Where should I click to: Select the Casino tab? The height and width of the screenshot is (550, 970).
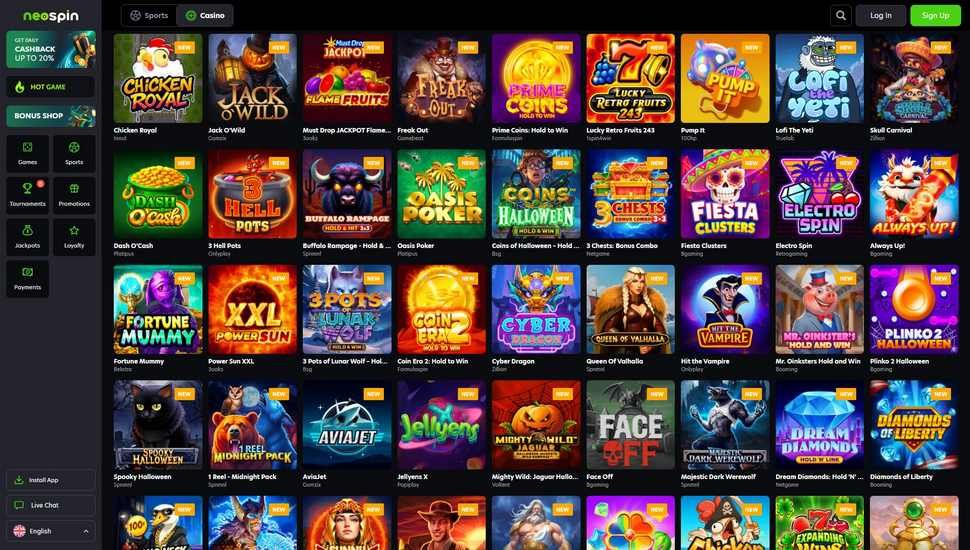point(205,15)
